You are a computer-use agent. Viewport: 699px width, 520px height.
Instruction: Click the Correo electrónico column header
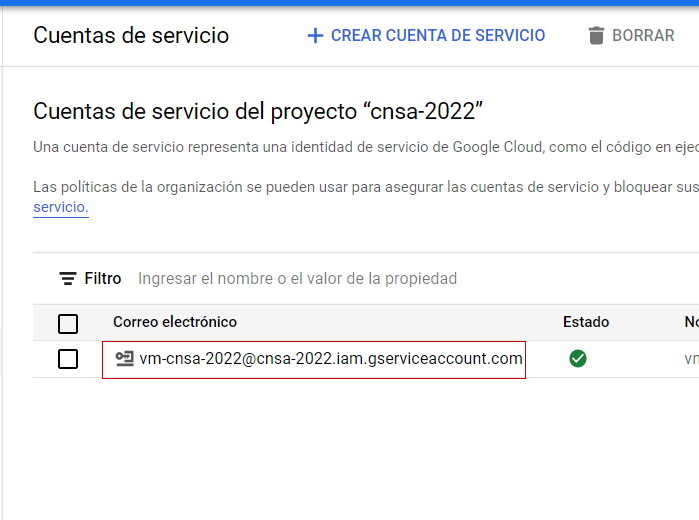[x=175, y=322]
